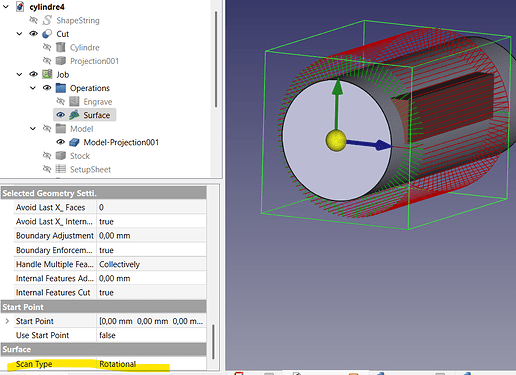
Task: Toggle visibility of the Cut object
Action: click(x=33, y=34)
